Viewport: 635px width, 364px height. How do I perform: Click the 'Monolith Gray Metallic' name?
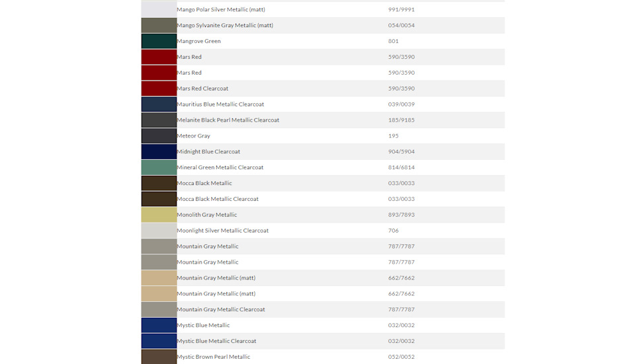point(206,214)
